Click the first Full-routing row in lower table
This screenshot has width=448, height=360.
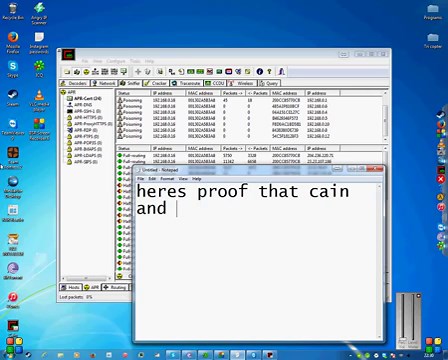pyautogui.click(x=249, y=156)
